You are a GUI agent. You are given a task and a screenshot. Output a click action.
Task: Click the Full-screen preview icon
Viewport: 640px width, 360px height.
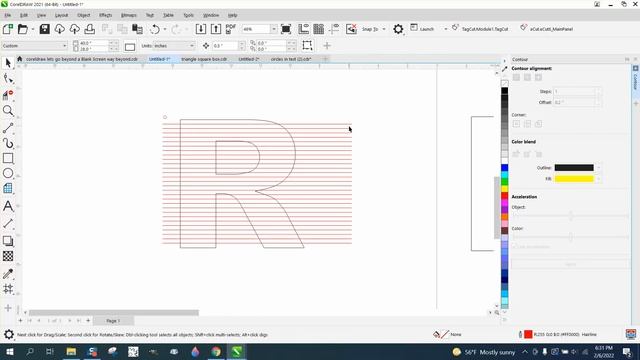tap(286, 29)
